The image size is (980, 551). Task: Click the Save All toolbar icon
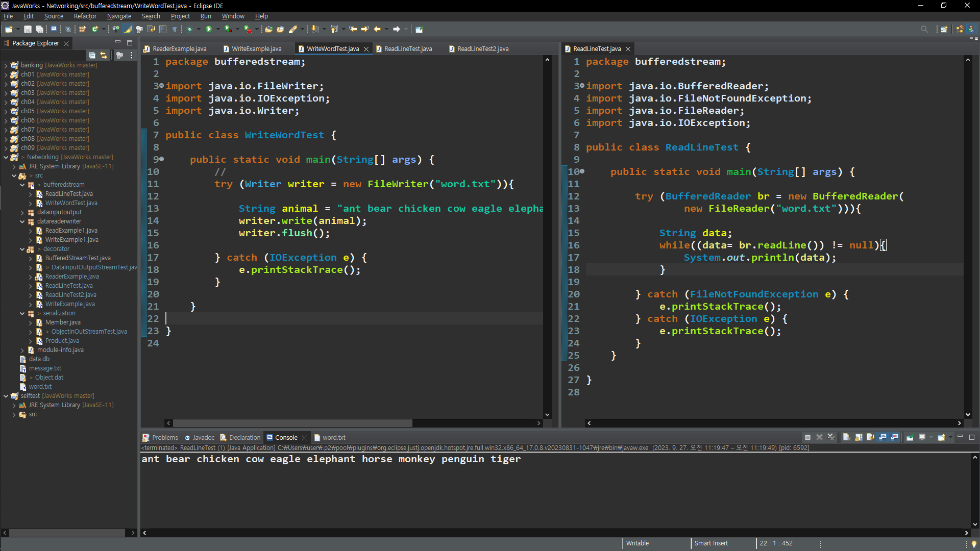[x=39, y=29]
